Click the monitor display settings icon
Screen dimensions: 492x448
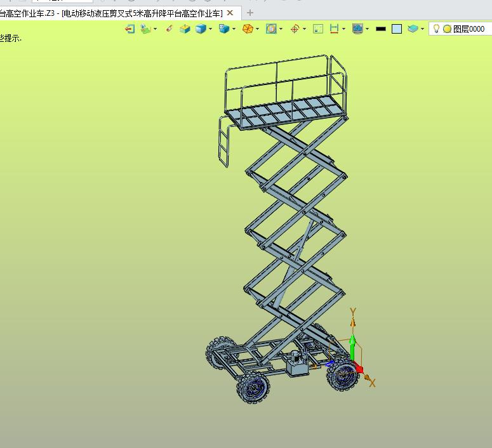pos(357,29)
